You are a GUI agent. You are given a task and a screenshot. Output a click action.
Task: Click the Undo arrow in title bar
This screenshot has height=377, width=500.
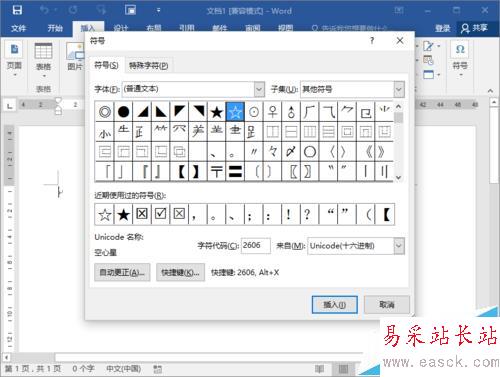(44, 10)
